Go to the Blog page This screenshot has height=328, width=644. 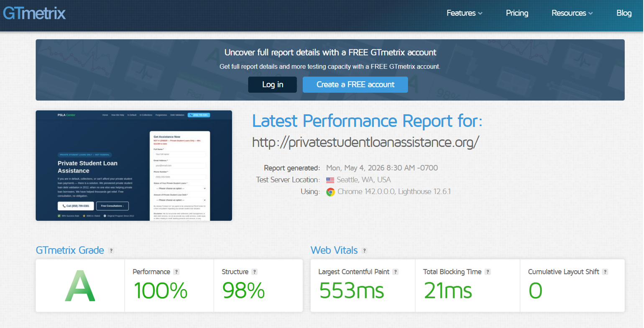(624, 13)
